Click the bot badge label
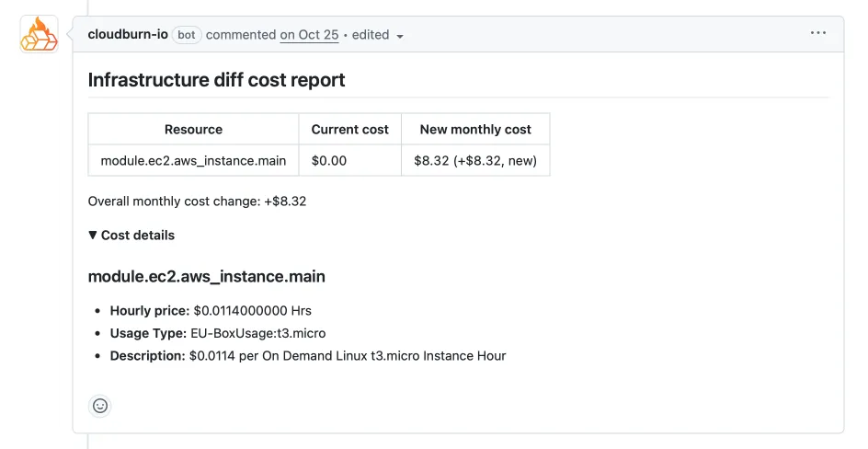 187,35
